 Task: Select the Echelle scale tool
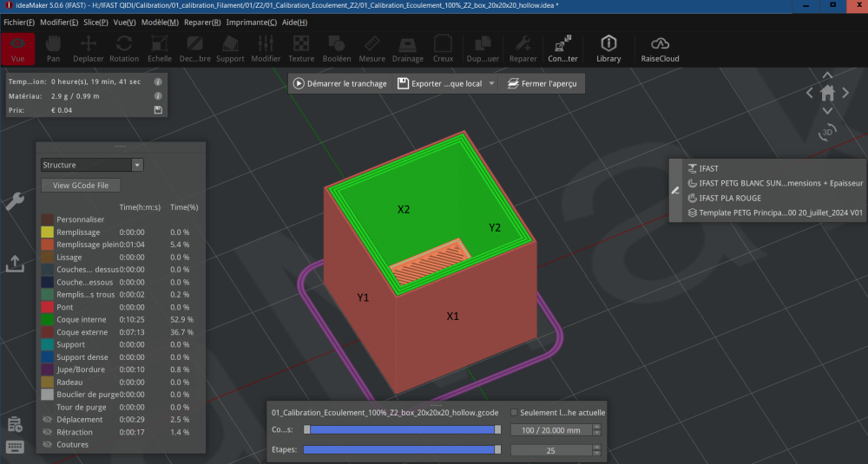(160, 49)
